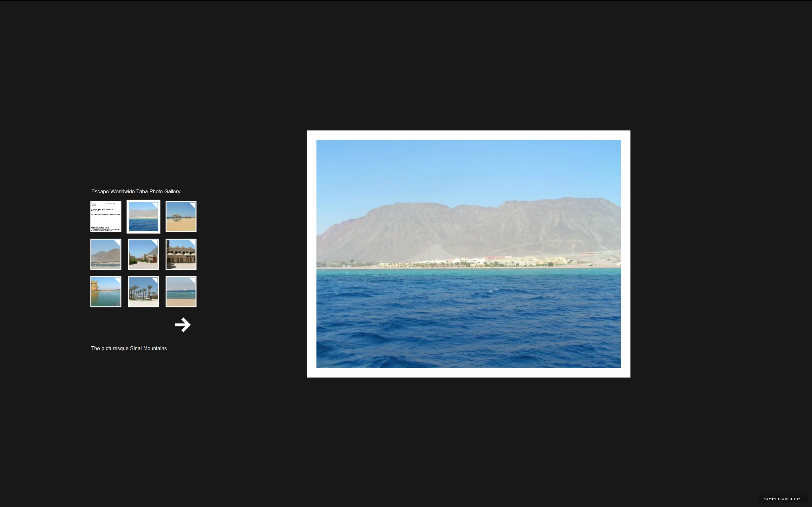Click the folded corner on the domed building thumbnail
The height and width of the screenshot is (507, 812).
[193, 242]
